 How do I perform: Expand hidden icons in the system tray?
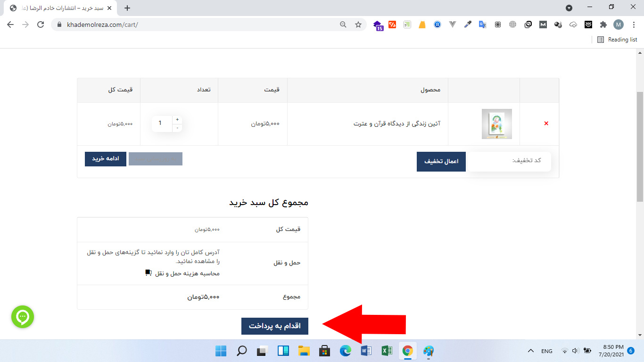[530, 351]
